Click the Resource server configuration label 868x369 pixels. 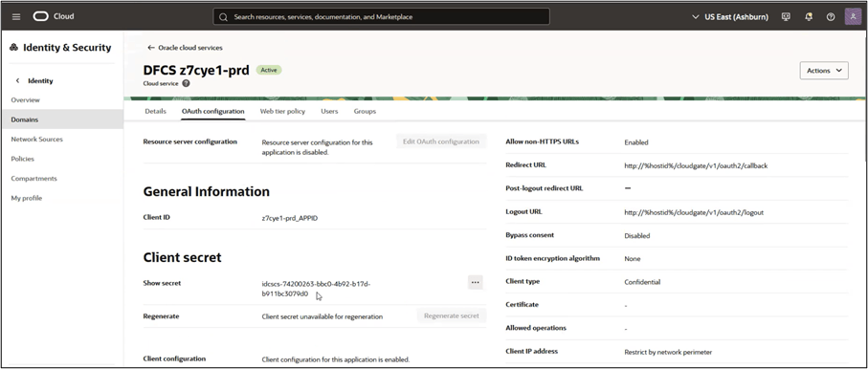pos(189,141)
